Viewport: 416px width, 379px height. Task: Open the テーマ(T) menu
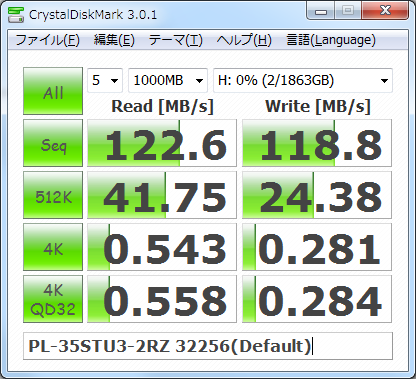(x=176, y=40)
